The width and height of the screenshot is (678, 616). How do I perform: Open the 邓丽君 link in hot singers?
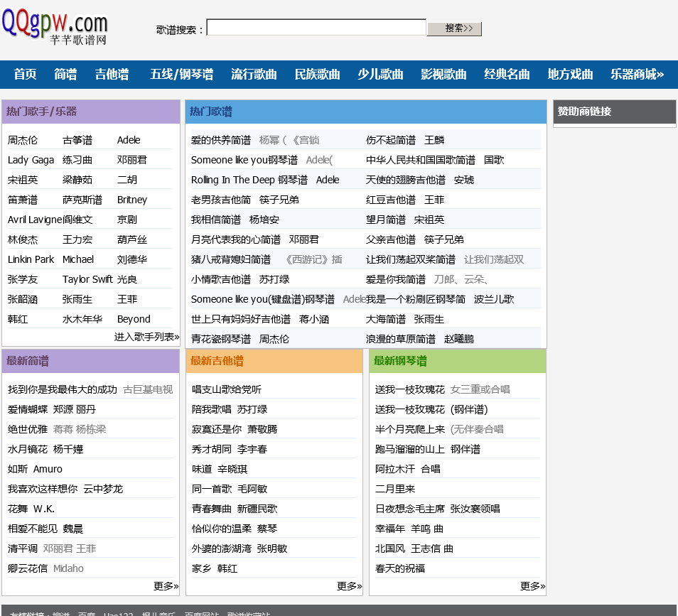pos(132,160)
